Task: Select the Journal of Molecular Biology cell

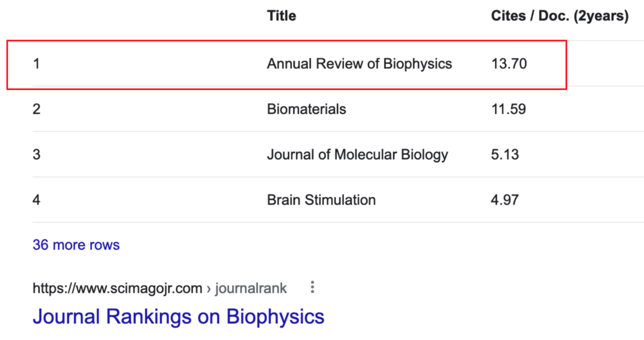Action: click(357, 154)
